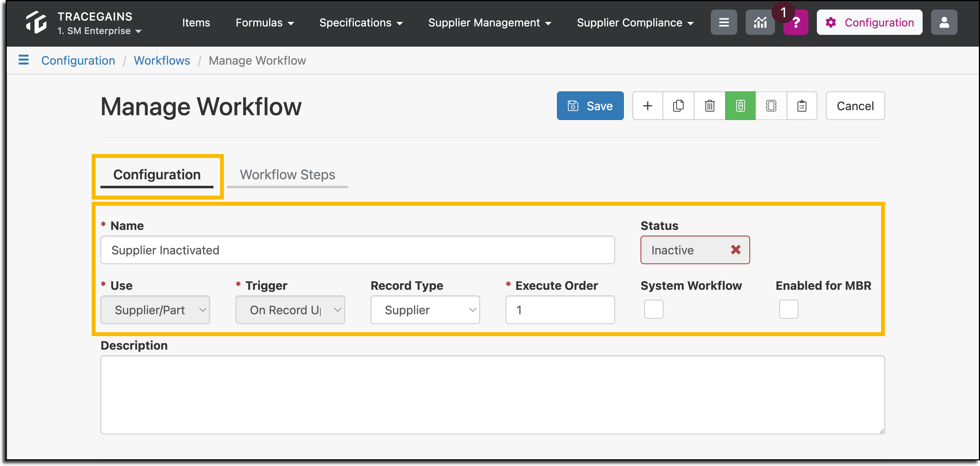Open the user profile icon
This screenshot has width=980, height=466.
click(x=944, y=22)
